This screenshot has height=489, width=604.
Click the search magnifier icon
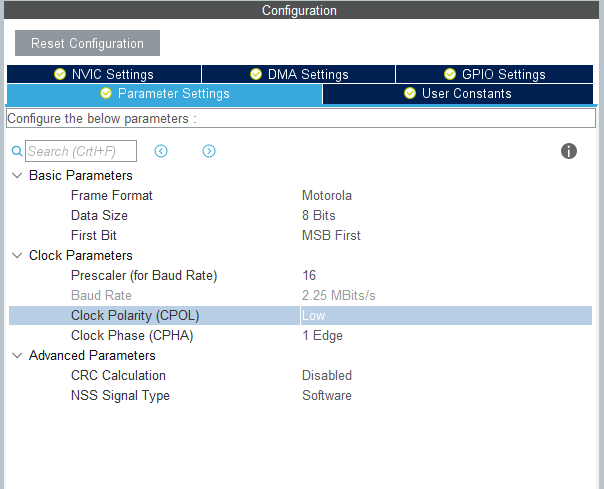[17, 151]
